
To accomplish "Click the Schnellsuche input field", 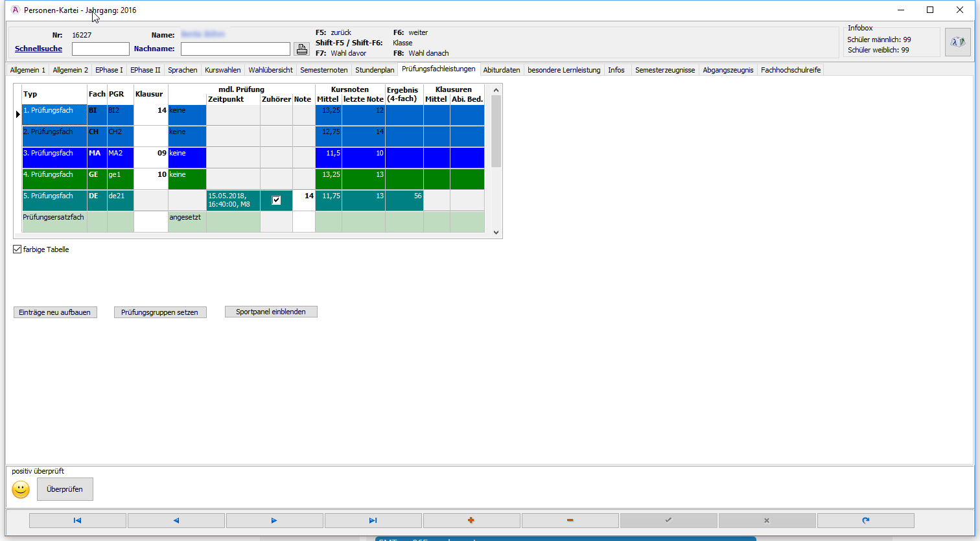I will [x=100, y=49].
